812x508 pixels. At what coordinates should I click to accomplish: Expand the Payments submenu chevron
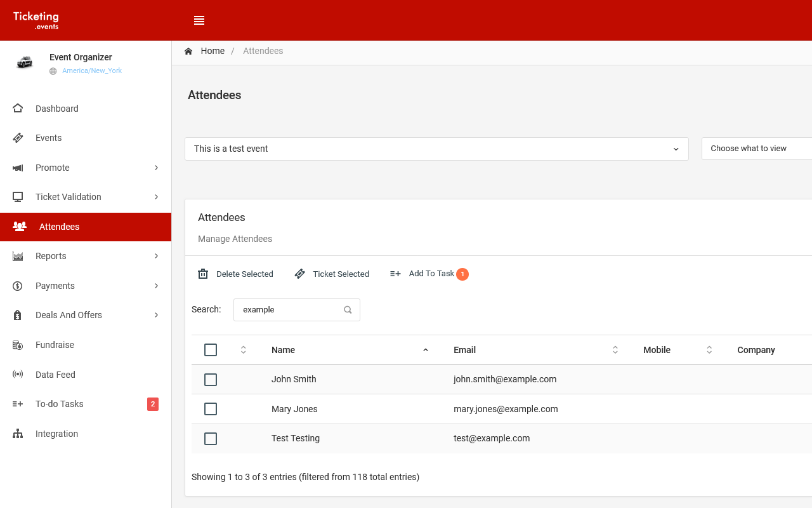click(156, 286)
